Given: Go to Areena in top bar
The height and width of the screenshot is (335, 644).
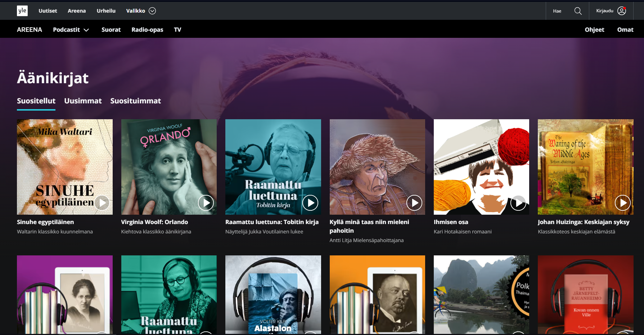Looking at the screenshot, I should pos(77,11).
